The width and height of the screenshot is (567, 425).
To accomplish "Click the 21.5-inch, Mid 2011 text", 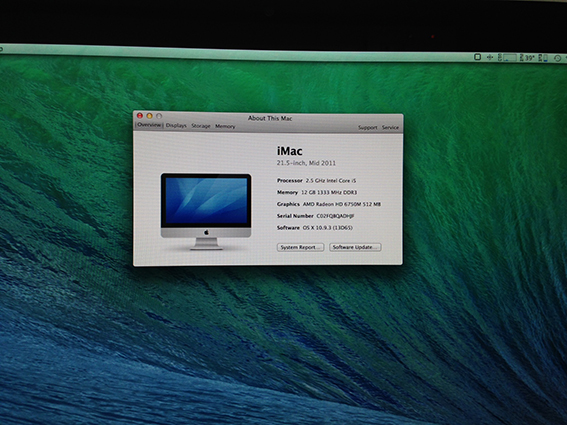I will pyautogui.click(x=306, y=163).
